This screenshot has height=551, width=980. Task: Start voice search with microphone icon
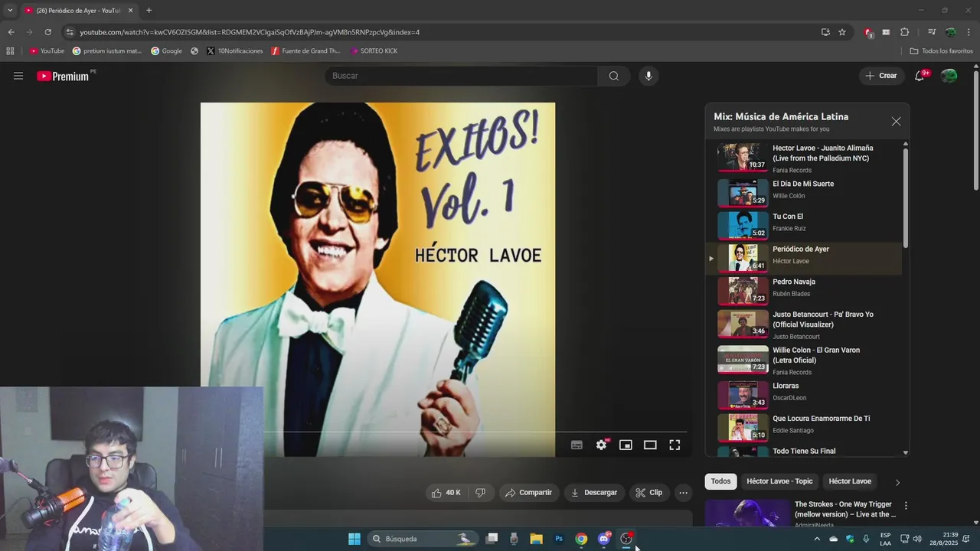click(x=648, y=76)
